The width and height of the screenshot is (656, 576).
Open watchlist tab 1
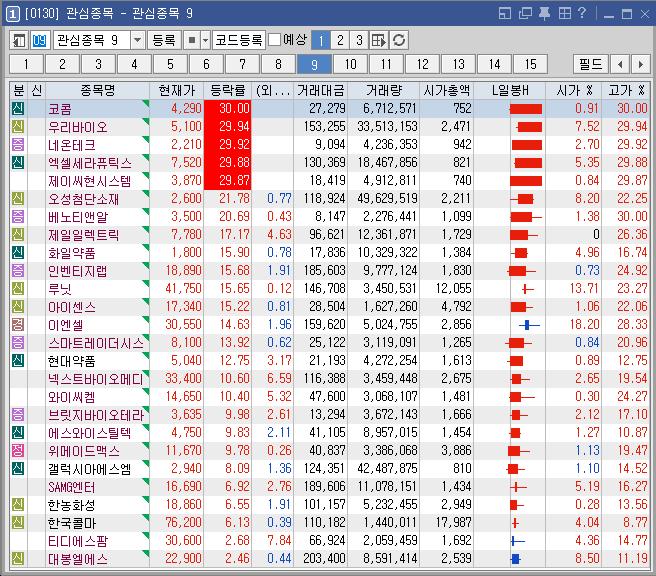26,64
